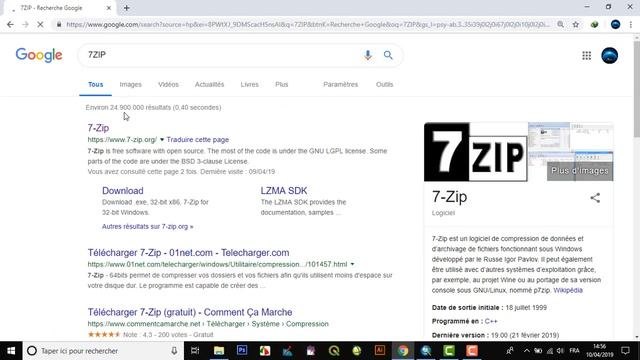
Task: Open Chrome profile avatar in toolbar
Action: pyautogui.click(x=616, y=24)
